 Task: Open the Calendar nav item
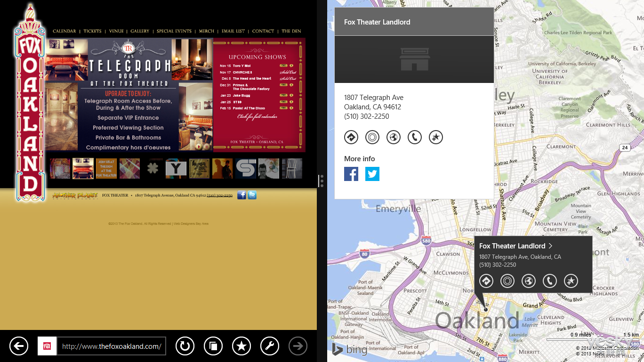tap(64, 31)
